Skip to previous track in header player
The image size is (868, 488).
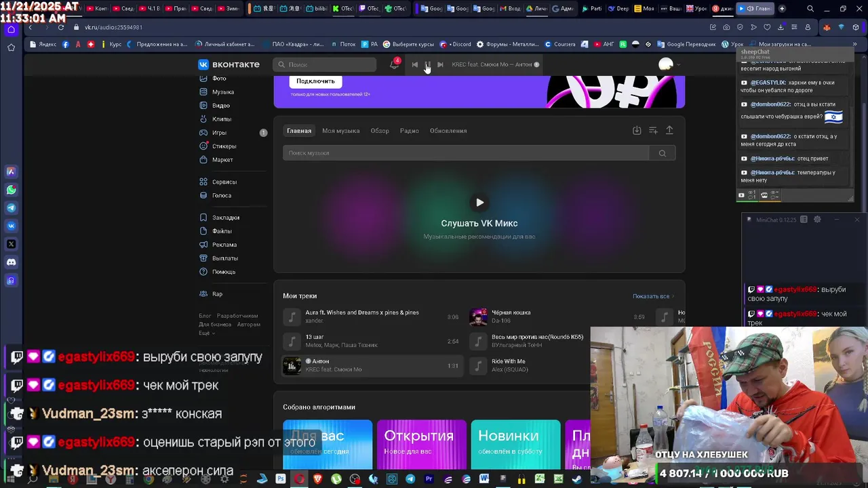415,64
